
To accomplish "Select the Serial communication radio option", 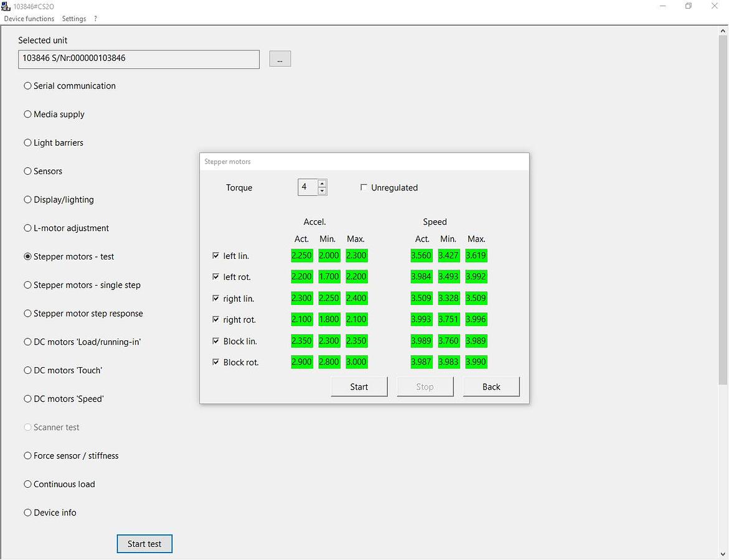I will 28,86.
